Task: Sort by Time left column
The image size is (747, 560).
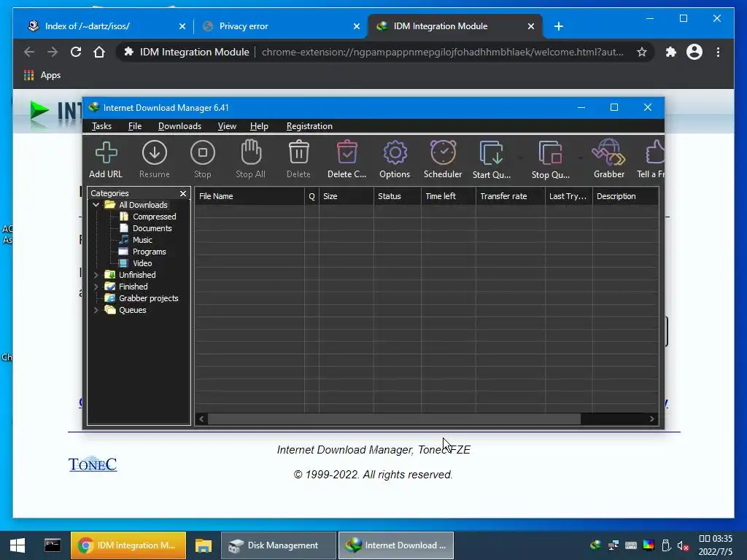Action: [449, 196]
